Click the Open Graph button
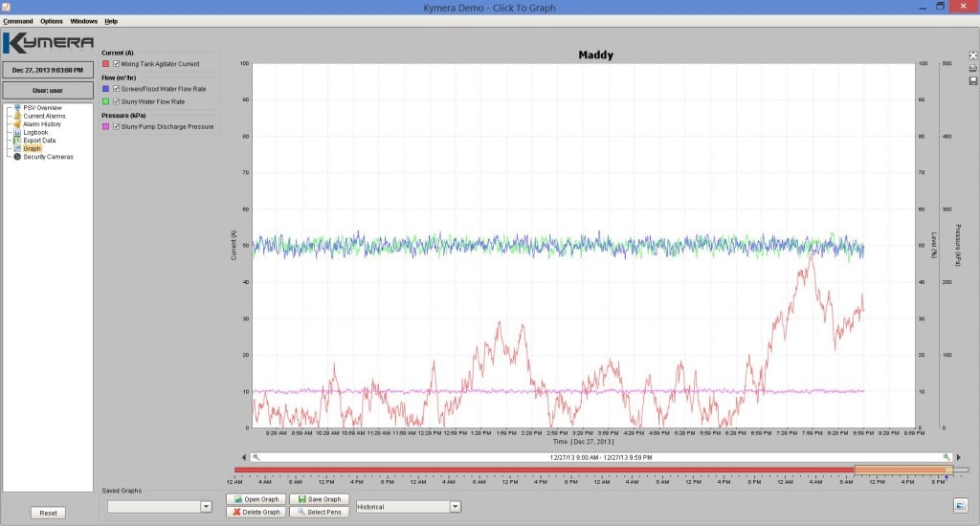This screenshot has height=526, width=980. (x=256, y=499)
